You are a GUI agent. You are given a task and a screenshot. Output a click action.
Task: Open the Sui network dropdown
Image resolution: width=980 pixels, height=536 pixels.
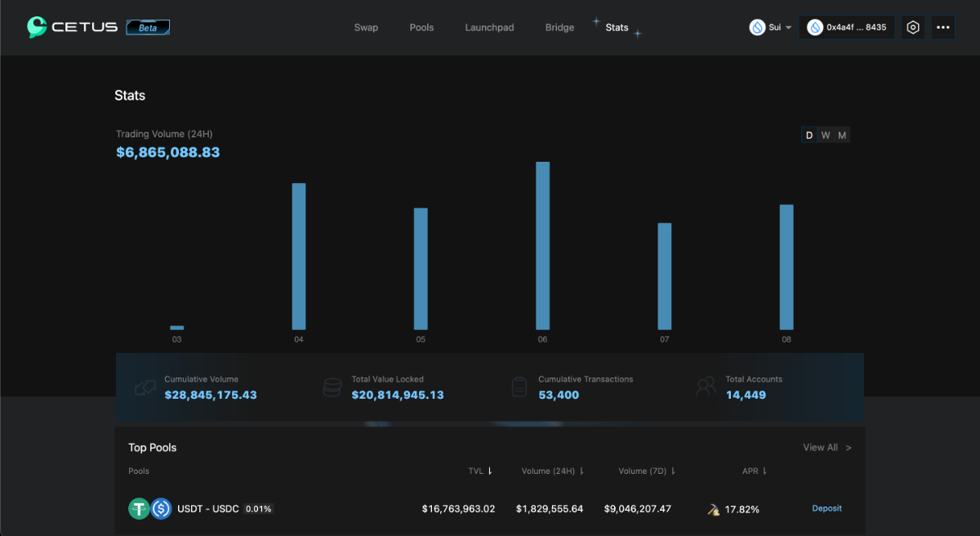coord(771,27)
